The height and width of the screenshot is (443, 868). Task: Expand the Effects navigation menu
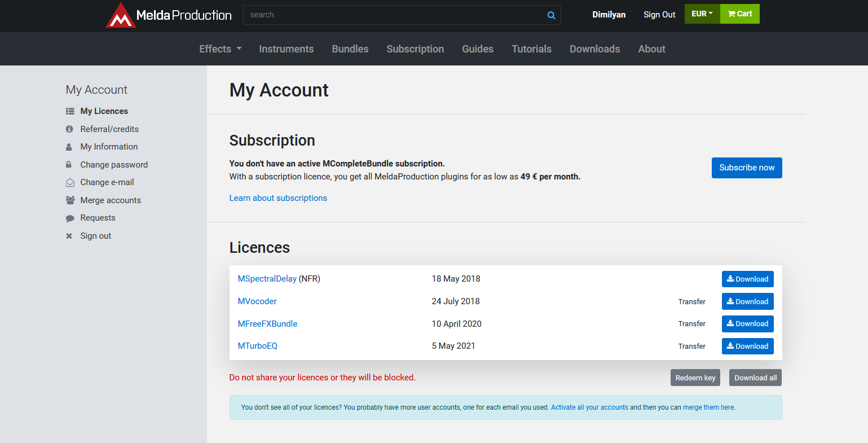[221, 49]
